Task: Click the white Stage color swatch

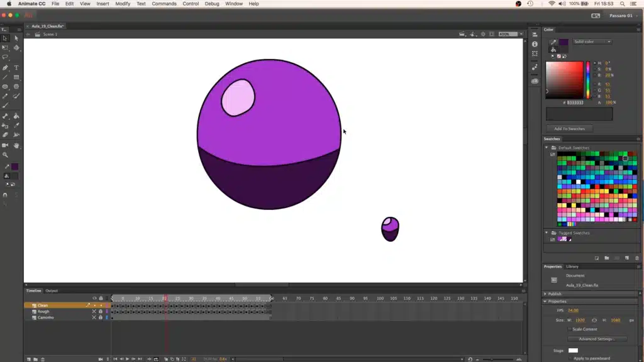Action: 573,351
